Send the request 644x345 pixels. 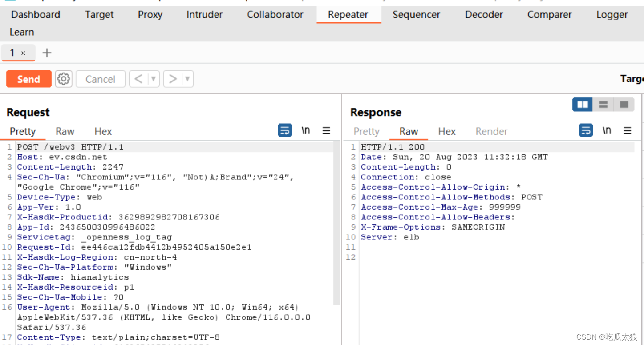tap(28, 79)
